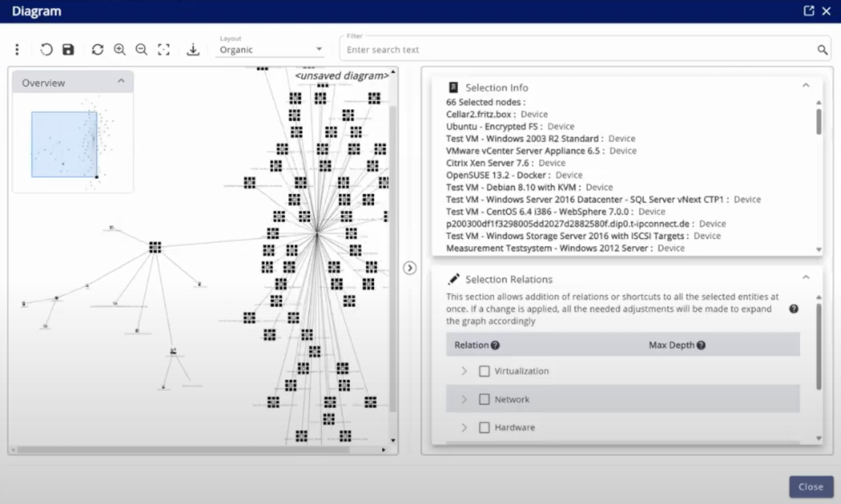Zoom out of the diagram

click(142, 49)
